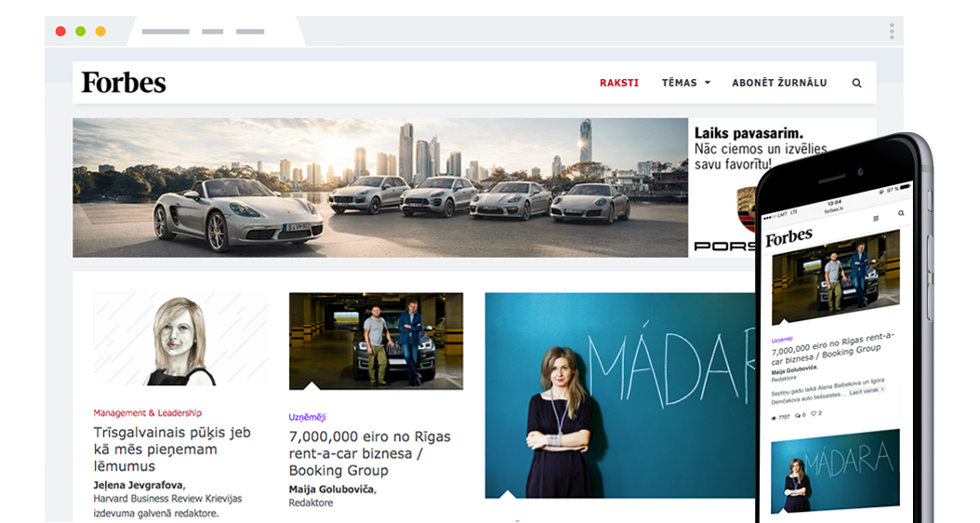The width and height of the screenshot is (980, 523).
Task: Open the parking garage photo thumbnail on desktop
Action: point(376,341)
